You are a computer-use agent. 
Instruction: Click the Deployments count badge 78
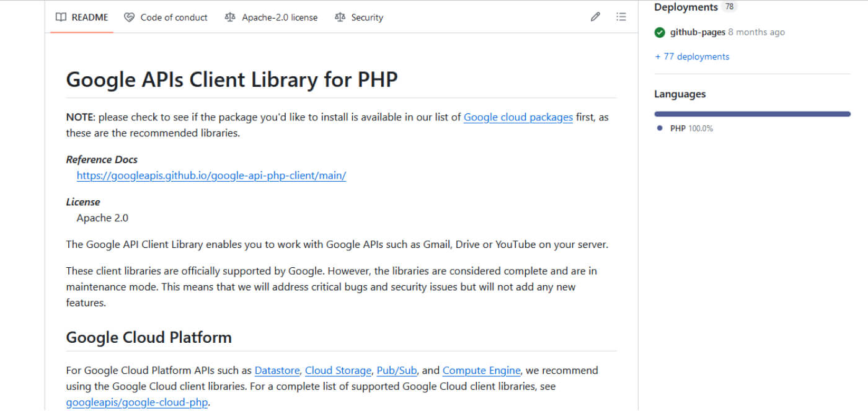point(730,7)
